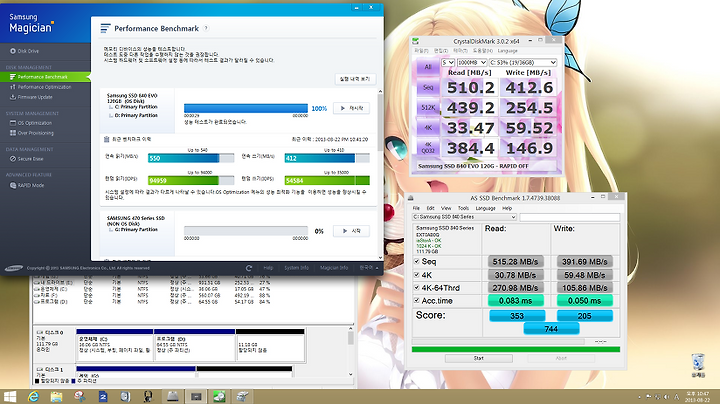Switch to Disk Management taskbar icon

tap(242, 397)
